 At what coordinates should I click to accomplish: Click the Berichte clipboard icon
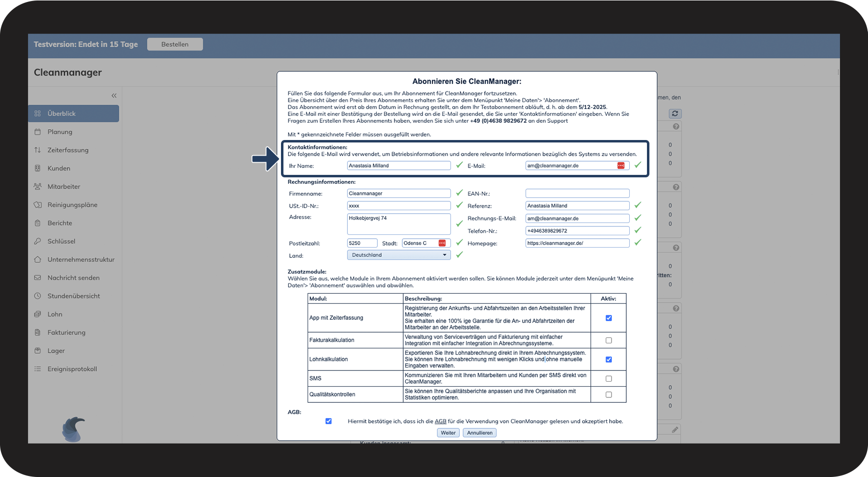[37, 223]
